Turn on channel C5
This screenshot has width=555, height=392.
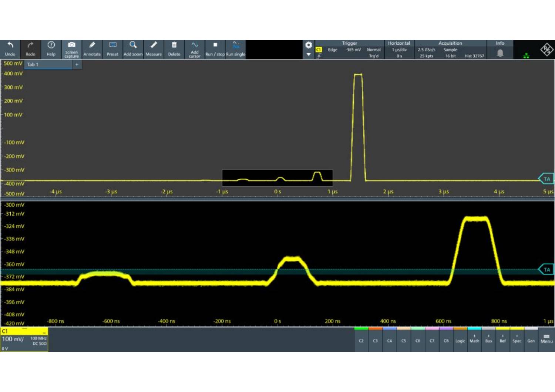click(404, 341)
